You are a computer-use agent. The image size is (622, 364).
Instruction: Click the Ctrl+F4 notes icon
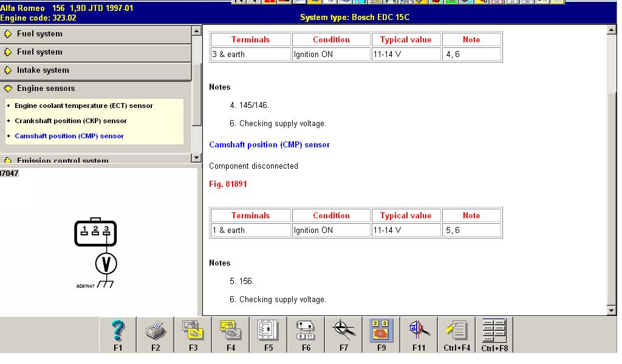coord(457,335)
